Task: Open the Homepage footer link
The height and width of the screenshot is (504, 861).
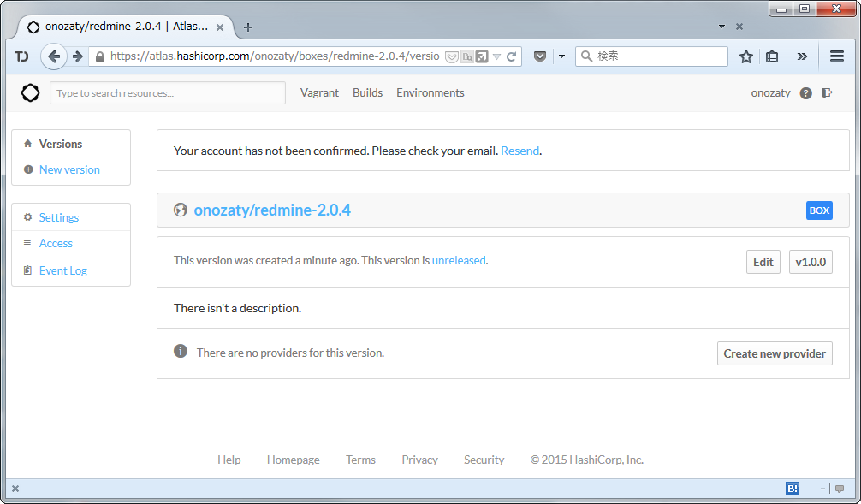Action: click(x=294, y=460)
